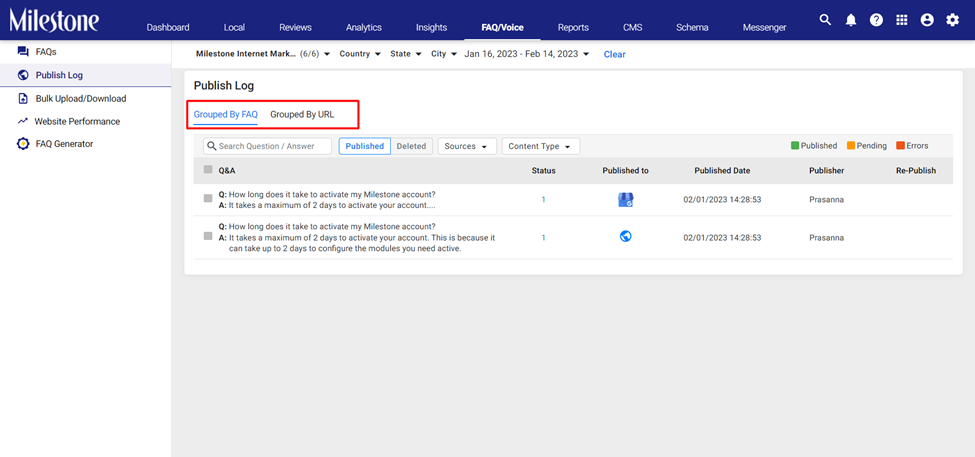Viewport: 975px width, 457px height.
Task: Select the Published filter toggle
Action: pyautogui.click(x=364, y=146)
